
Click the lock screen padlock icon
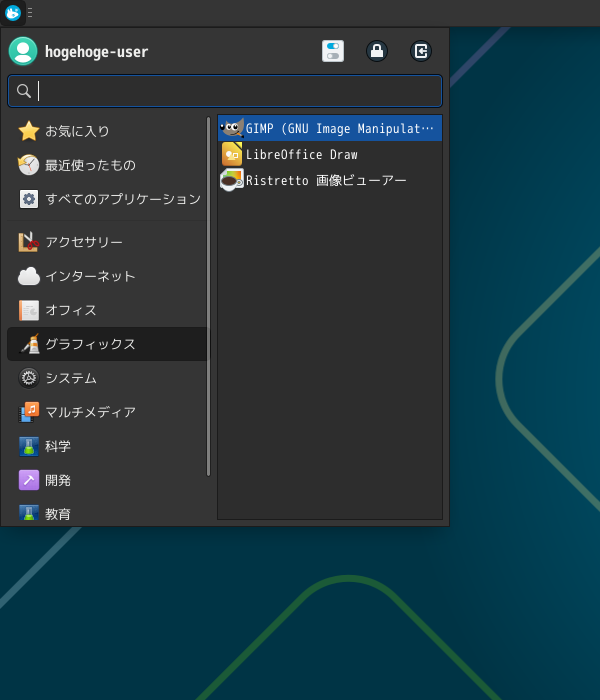point(377,51)
